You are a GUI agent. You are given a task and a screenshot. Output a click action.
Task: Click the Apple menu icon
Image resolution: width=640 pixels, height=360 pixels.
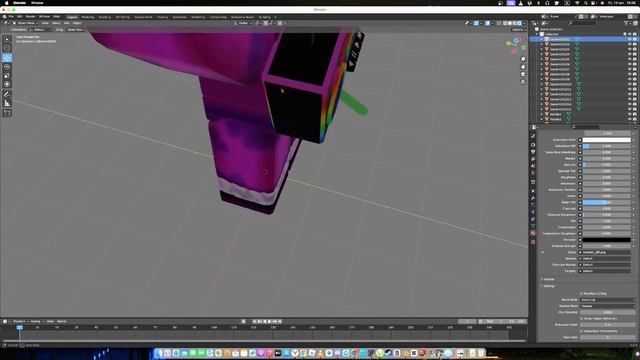pos(6,3)
